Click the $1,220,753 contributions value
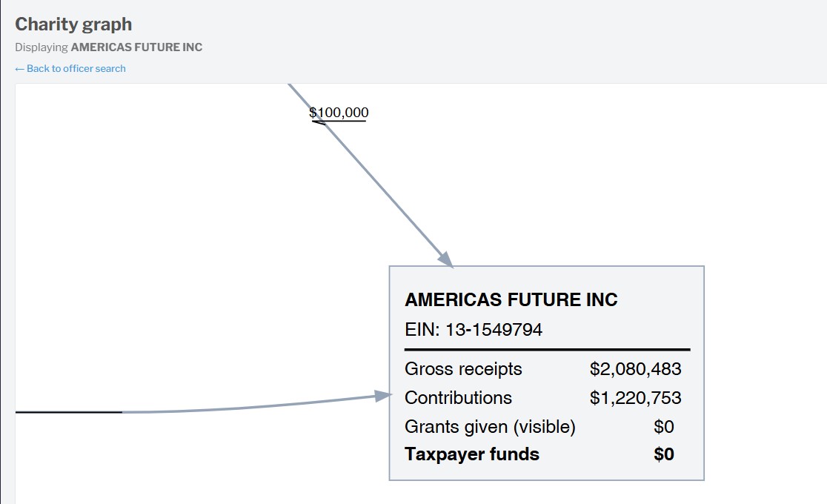 (x=635, y=398)
